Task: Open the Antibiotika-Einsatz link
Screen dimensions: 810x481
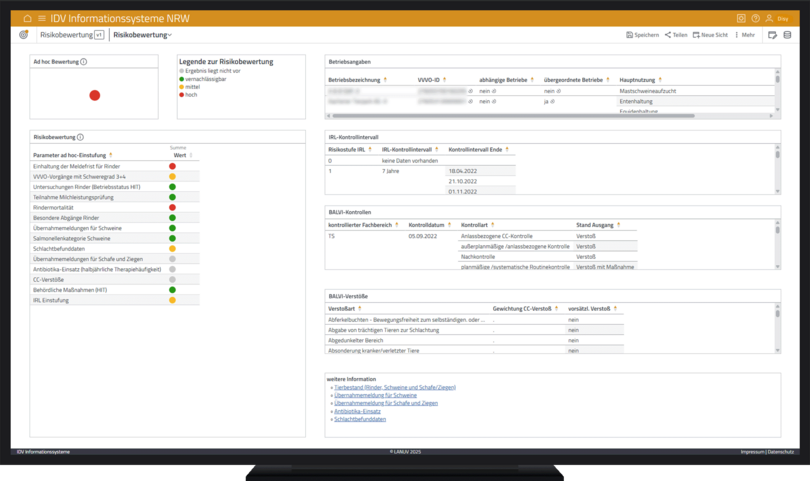Action: (357, 411)
